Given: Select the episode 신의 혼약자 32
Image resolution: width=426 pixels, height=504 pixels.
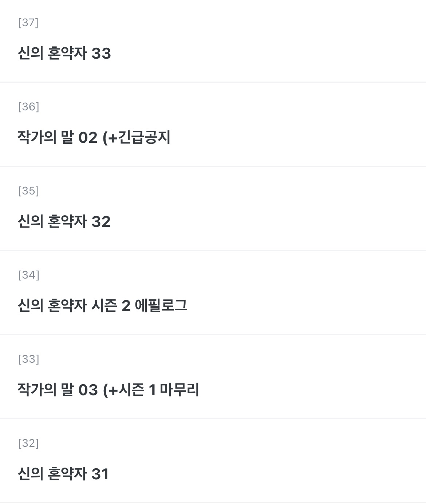Looking at the screenshot, I should (64, 222).
